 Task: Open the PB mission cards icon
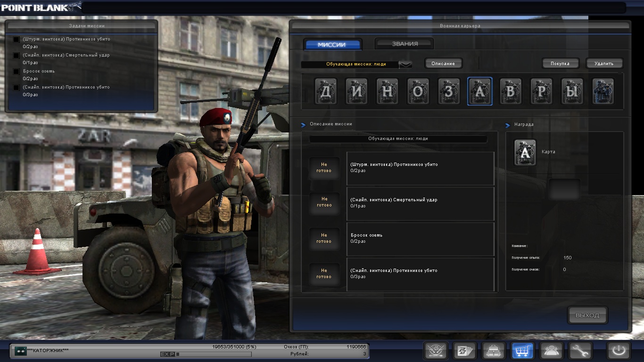point(465,351)
